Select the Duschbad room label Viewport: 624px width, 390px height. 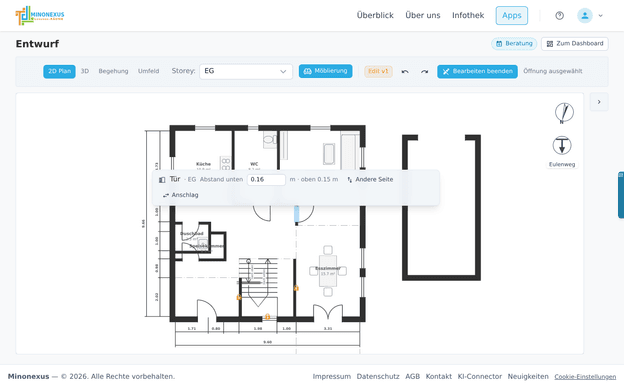pos(192,234)
